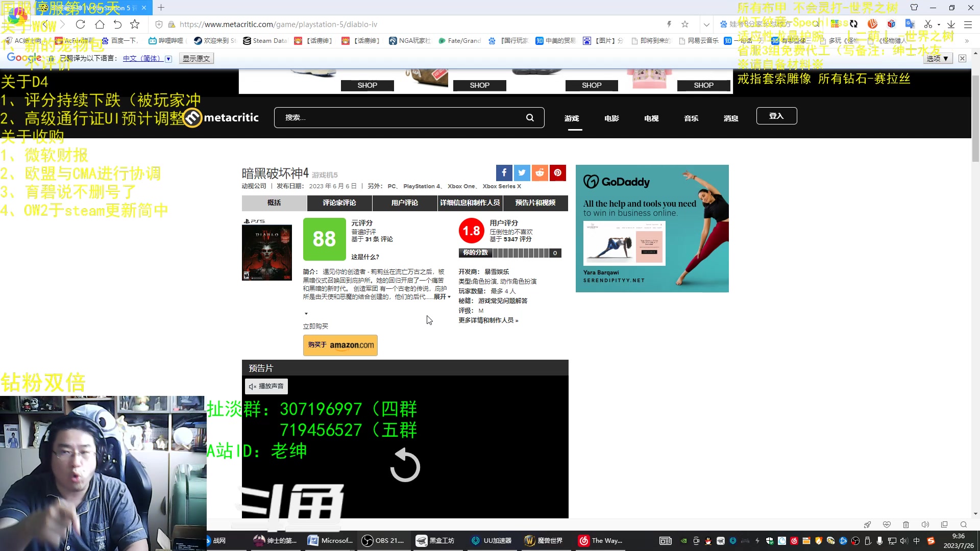Image resolution: width=980 pixels, height=551 pixels.
Task: Click the lightning speed-mode icon in address bar
Action: [669, 24]
